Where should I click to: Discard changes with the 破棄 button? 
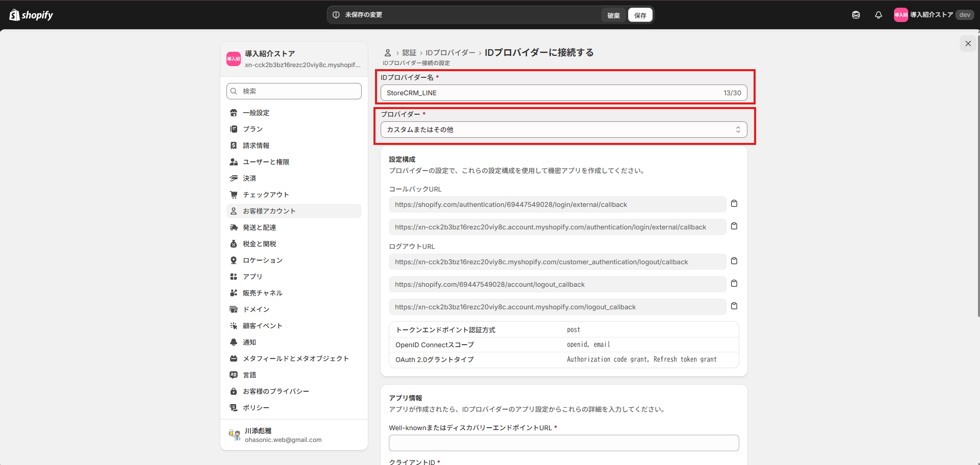(x=613, y=15)
